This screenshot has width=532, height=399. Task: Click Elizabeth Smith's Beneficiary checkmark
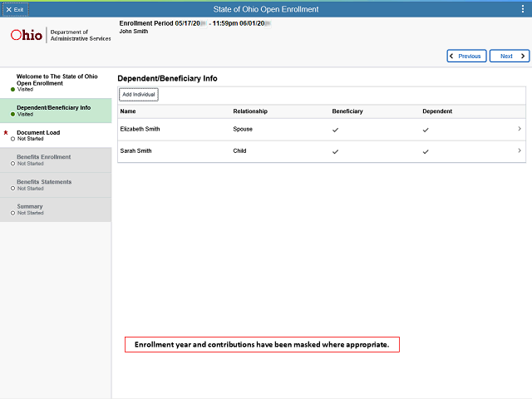tap(335, 130)
